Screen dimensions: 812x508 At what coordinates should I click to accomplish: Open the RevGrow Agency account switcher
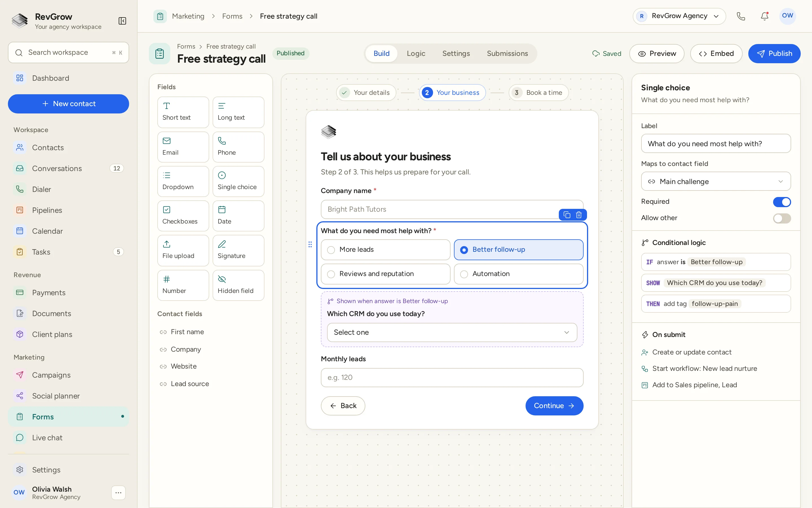click(x=679, y=16)
